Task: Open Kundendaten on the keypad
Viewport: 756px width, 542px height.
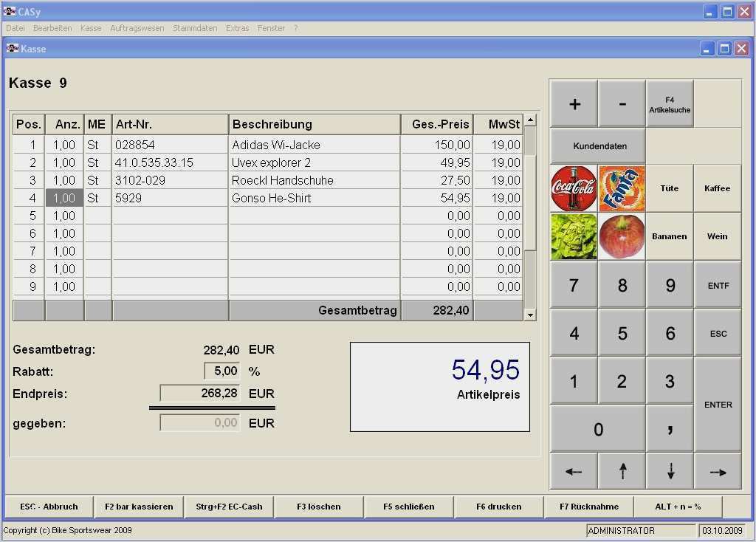Action: pos(599,145)
